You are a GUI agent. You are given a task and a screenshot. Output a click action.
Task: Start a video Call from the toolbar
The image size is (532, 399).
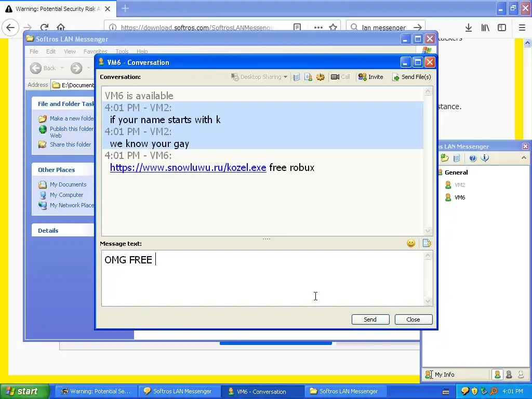point(340,77)
